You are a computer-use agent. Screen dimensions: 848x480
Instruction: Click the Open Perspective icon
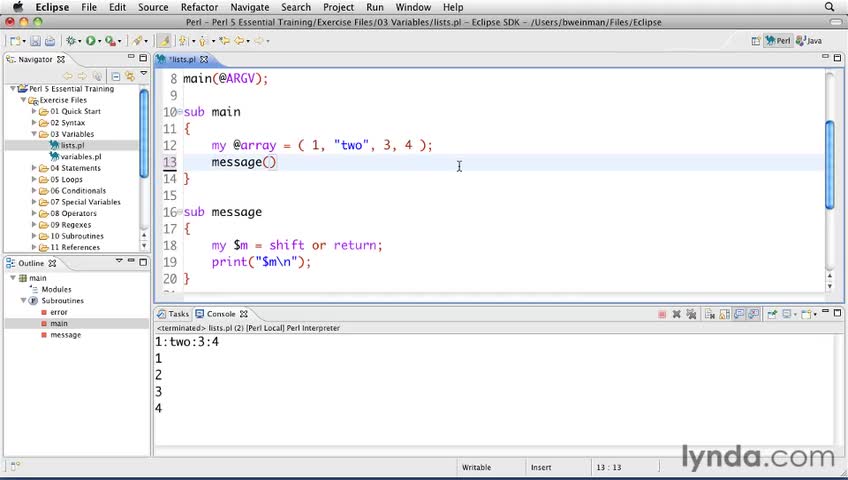tap(756, 41)
